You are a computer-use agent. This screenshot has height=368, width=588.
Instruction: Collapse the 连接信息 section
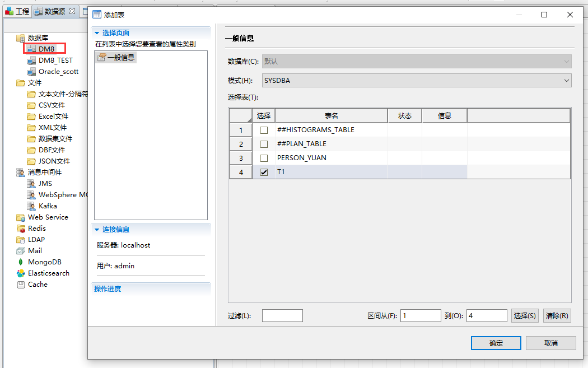point(97,230)
